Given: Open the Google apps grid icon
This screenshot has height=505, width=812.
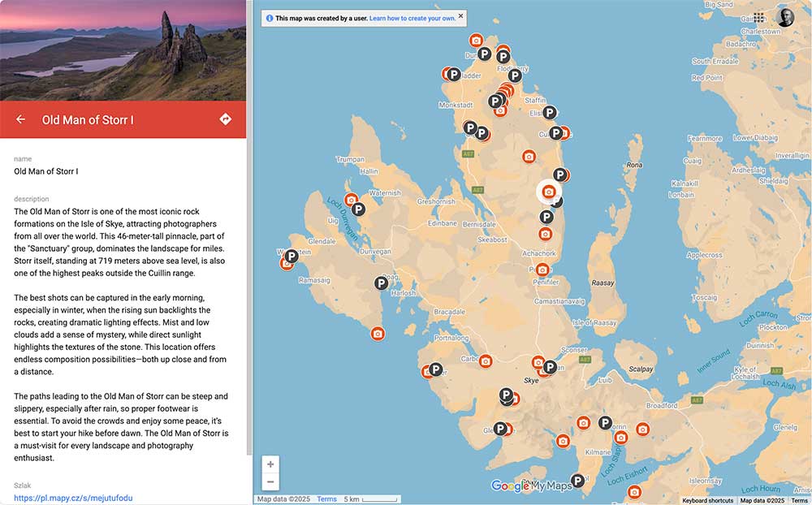Looking at the screenshot, I should (x=758, y=18).
